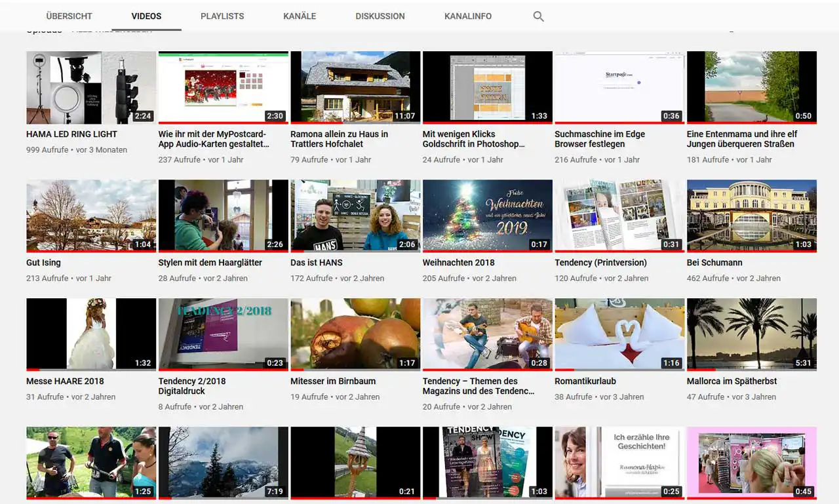Open Messe HAARE 2018 thumbnail
839x504 pixels.
click(91, 335)
